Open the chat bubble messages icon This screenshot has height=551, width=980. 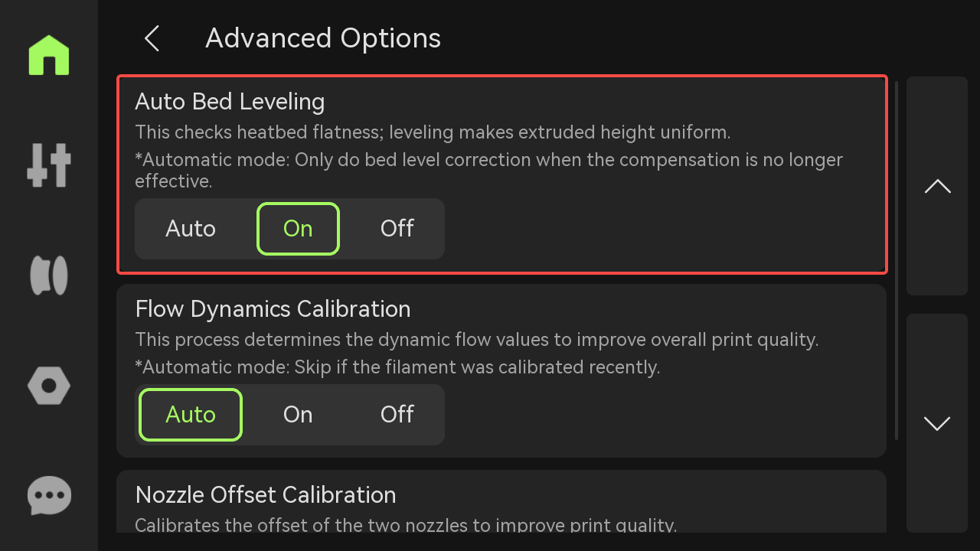[x=49, y=495]
